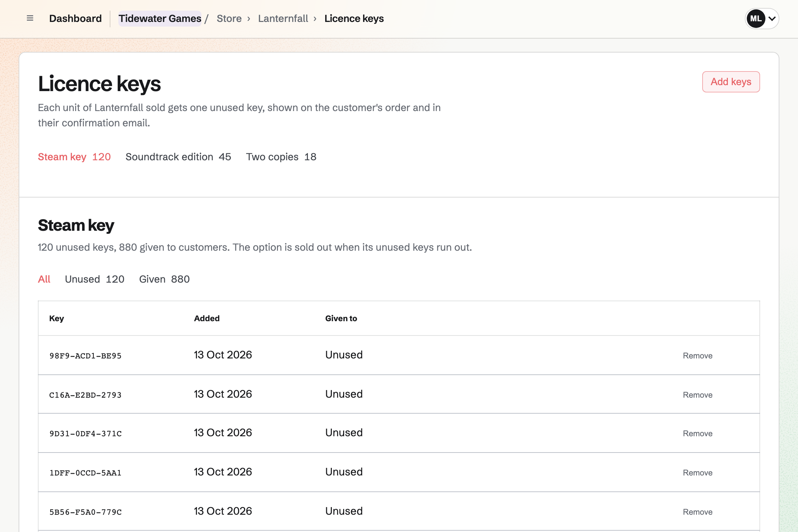The image size is (798, 532).
Task: Click the Key column header
Action: 56,318
